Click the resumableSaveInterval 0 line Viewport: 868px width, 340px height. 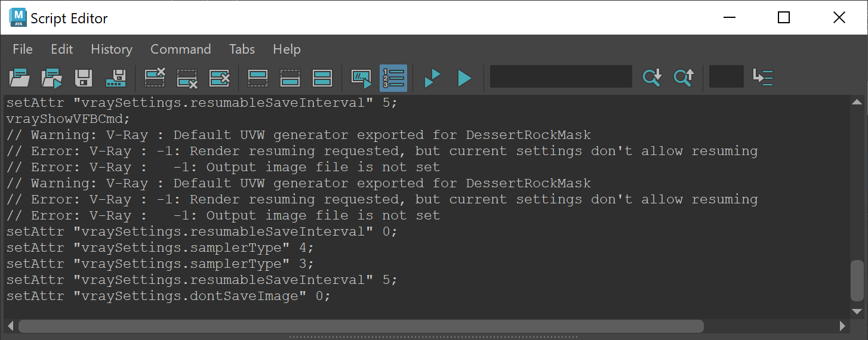pos(202,231)
